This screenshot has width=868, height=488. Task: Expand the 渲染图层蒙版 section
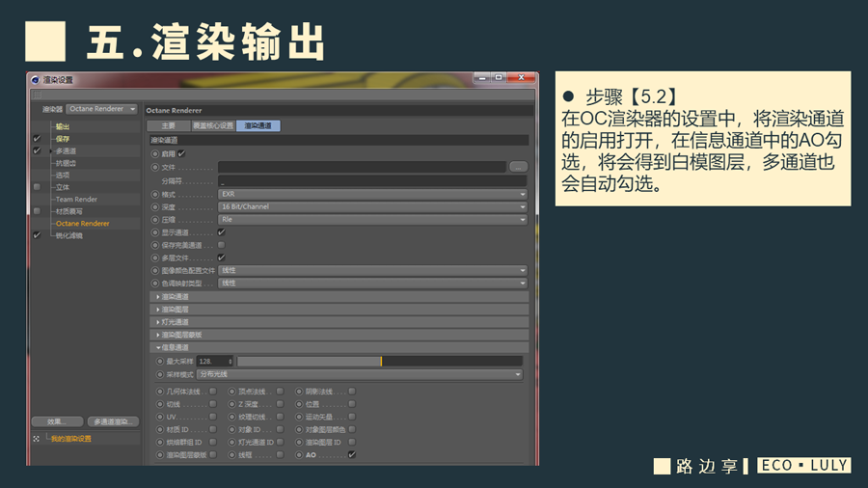(339, 335)
